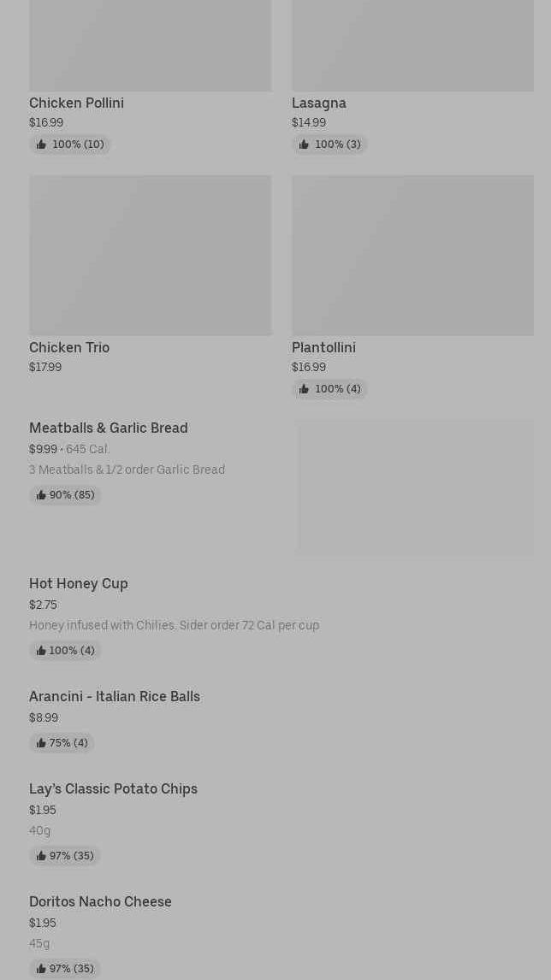Click the Meatballs & Garlic Bread image
This screenshot has height=980, width=551.
click(x=415, y=487)
